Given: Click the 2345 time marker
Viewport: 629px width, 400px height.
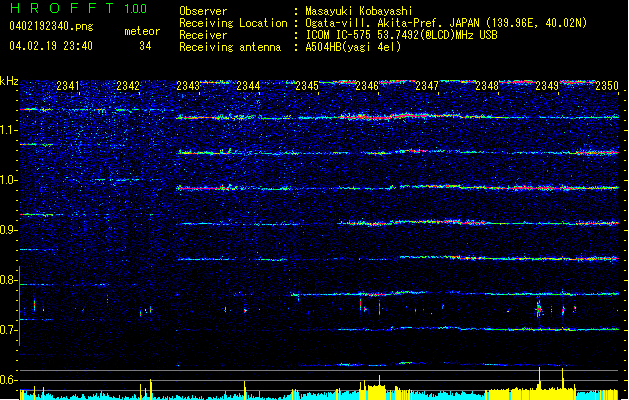Looking at the screenshot, I should click(307, 86).
